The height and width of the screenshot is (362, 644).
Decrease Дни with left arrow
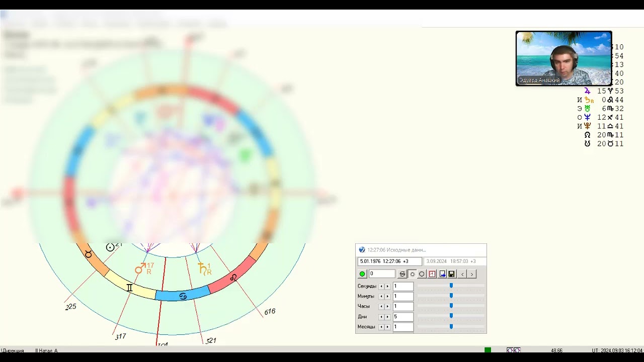(x=381, y=317)
